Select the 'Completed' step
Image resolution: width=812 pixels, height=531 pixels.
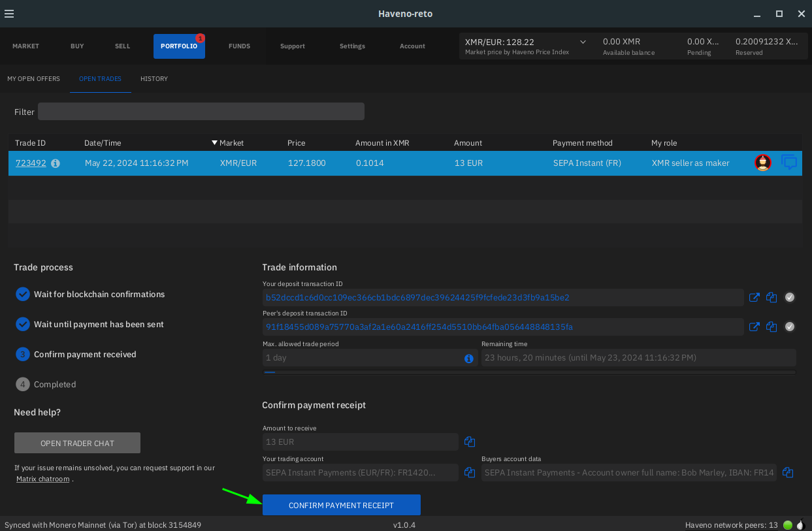[46, 385]
